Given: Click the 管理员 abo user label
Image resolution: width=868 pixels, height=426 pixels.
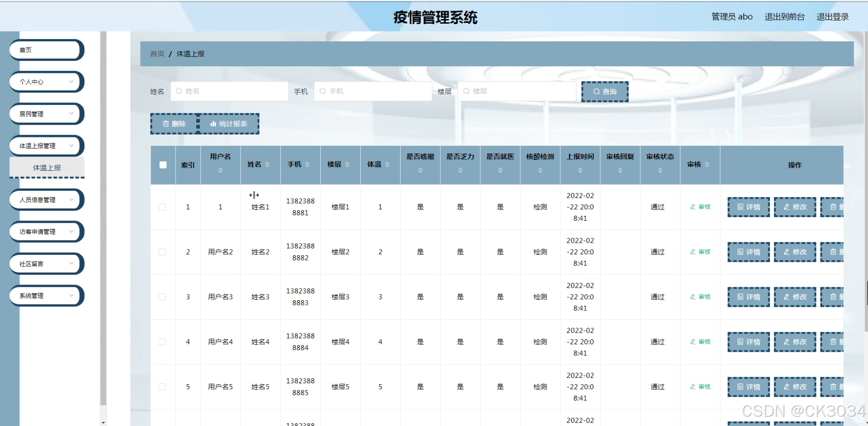Looking at the screenshot, I should point(732,17).
